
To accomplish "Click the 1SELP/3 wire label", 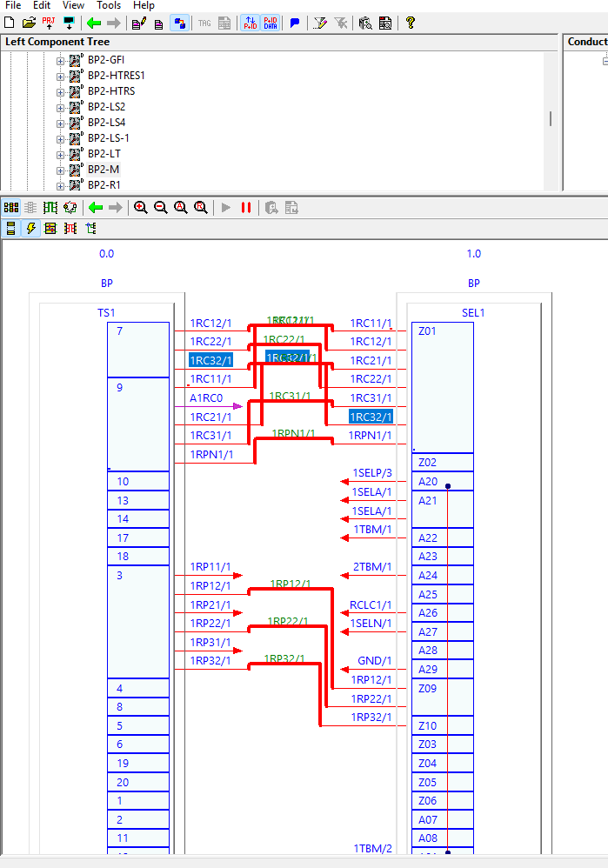I will [x=372, y=473].
